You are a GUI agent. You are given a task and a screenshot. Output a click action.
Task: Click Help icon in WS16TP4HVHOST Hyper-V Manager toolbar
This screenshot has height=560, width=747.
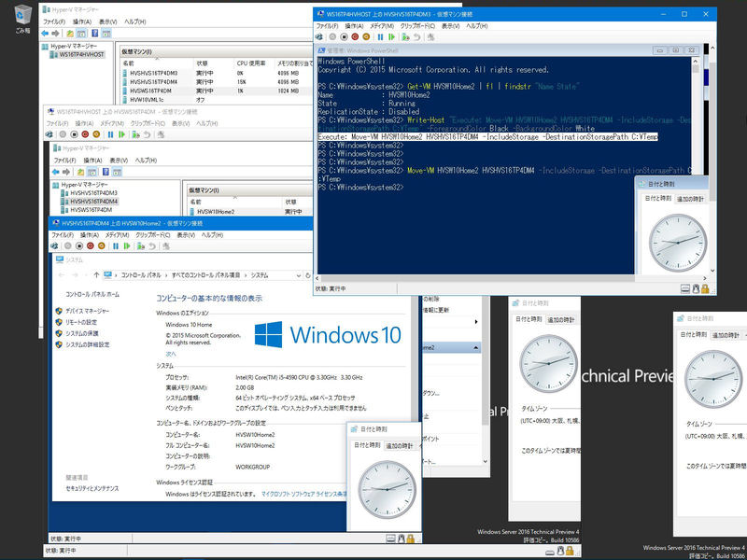95,34
